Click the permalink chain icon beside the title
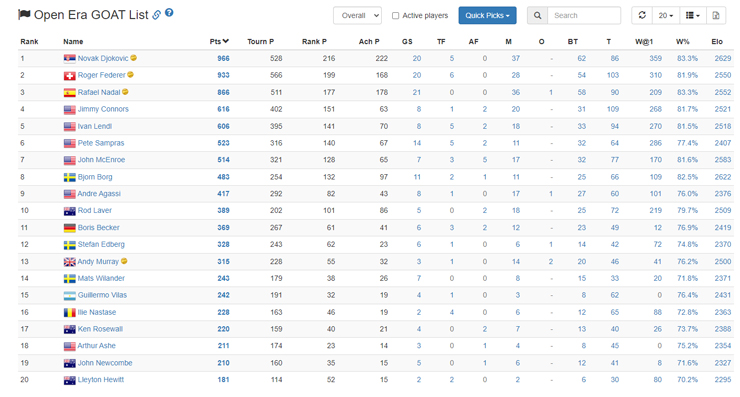Screen dimensions: 740x397 [x=156, y=15]
